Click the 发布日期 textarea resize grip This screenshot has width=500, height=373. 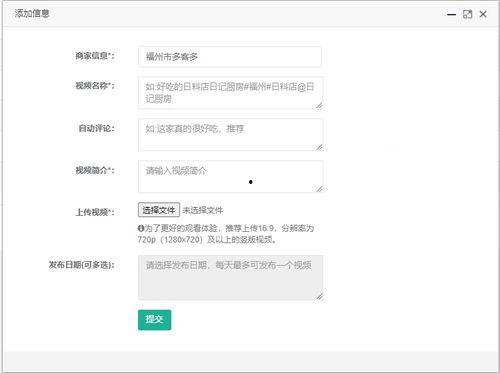319,296
